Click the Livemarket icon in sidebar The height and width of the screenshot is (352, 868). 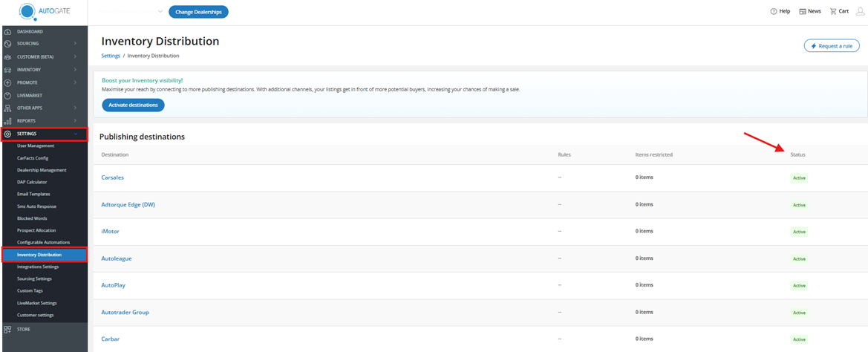coord(7,95)
